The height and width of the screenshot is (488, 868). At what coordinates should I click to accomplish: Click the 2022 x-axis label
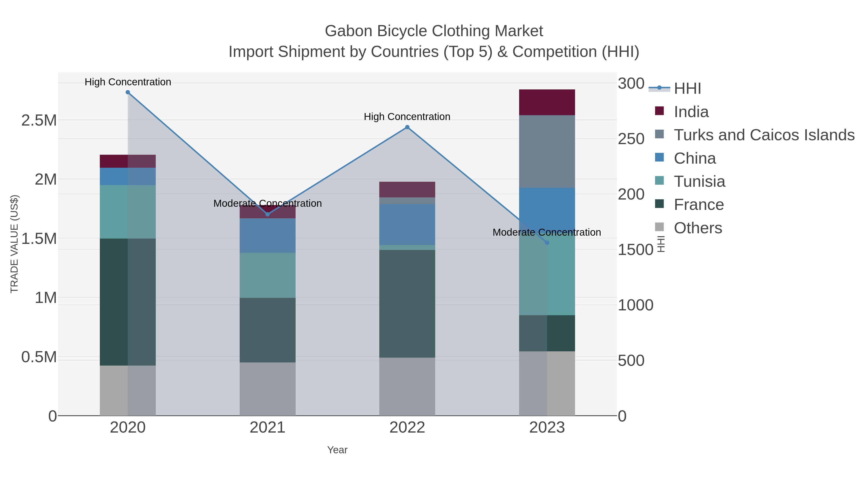coord(407,428)
